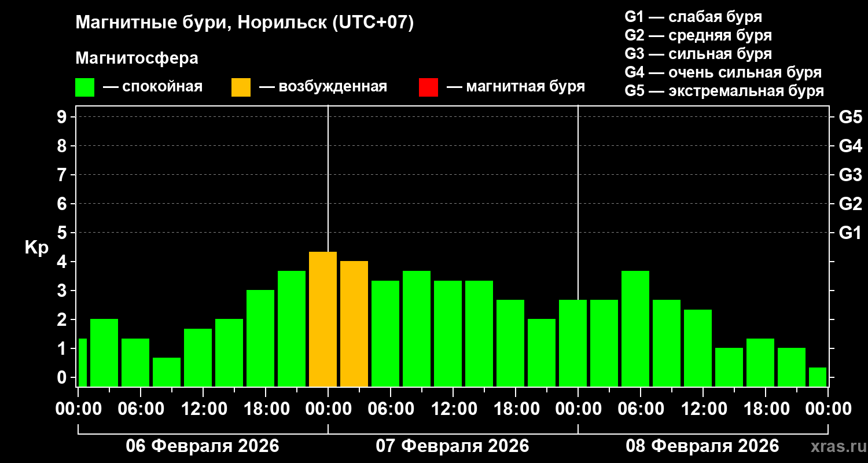Click the G1 storm level axis label
868x463 pixels.
point(850,233)
